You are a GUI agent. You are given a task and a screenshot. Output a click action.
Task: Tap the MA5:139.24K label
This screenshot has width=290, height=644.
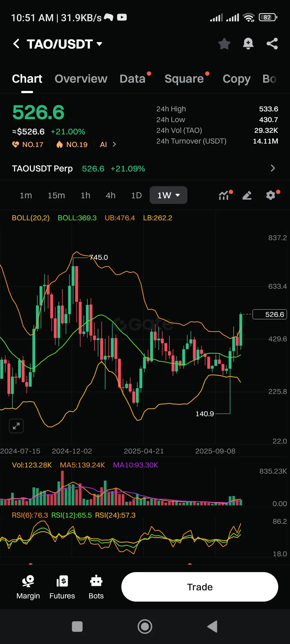click(x=82, y=465)
